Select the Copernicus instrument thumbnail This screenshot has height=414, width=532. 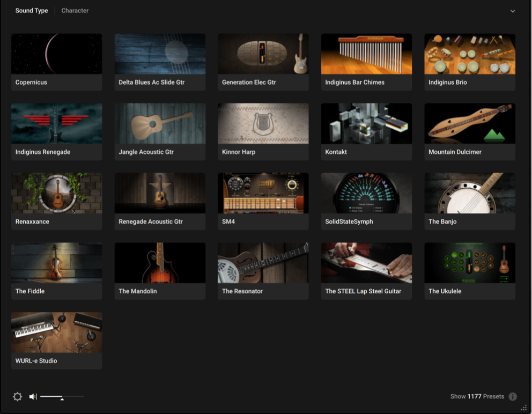(57, 54)
